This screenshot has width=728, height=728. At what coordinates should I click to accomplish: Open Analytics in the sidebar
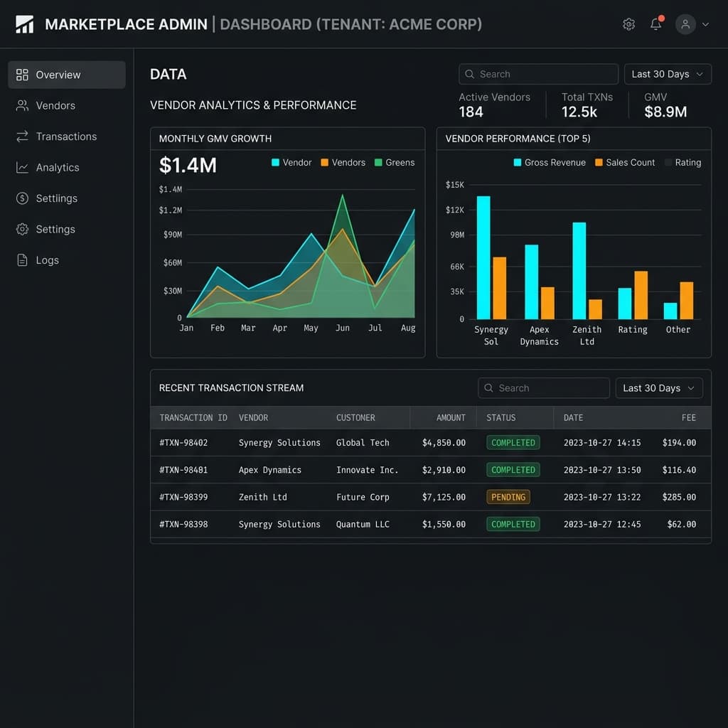tap(67, 168)
